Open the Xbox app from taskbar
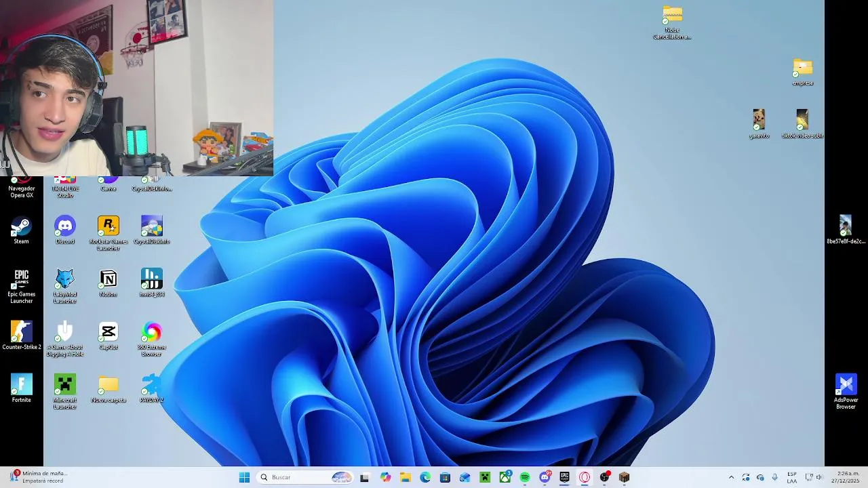This screenshot has height=488, width=868. 505,477
